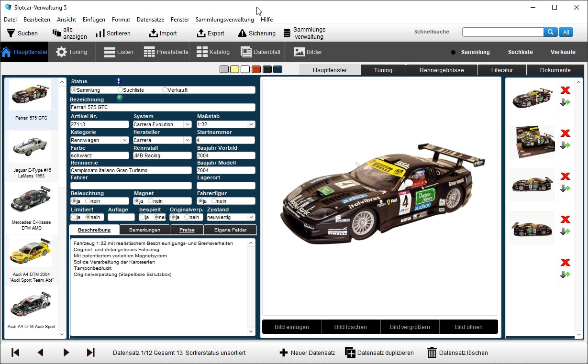This screenshot has height=364, width=588.
Task: Open the Maßstab dropdown set to 1:32
Action: click(250, 124)
